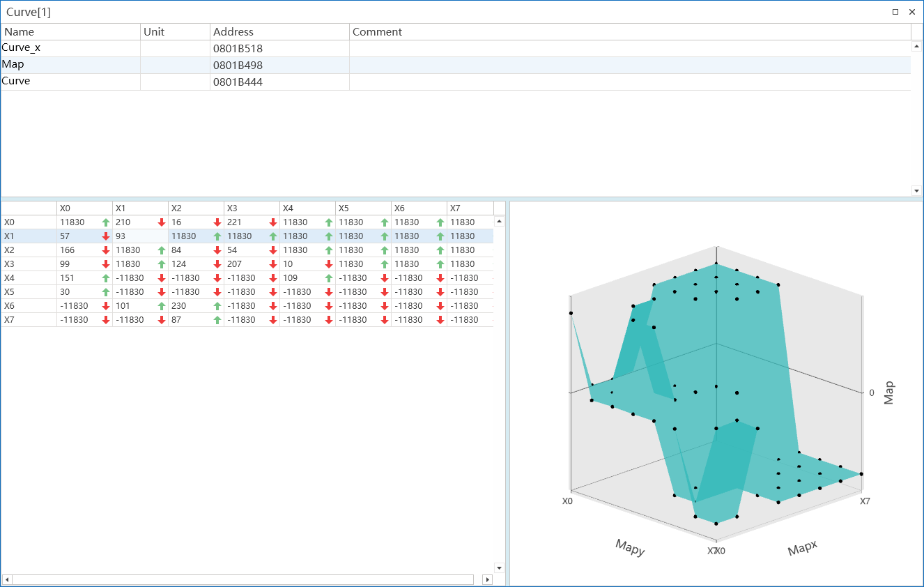Select the Curve_x row in the list
The image size is (924, 587).
click(x=456, y=48)
